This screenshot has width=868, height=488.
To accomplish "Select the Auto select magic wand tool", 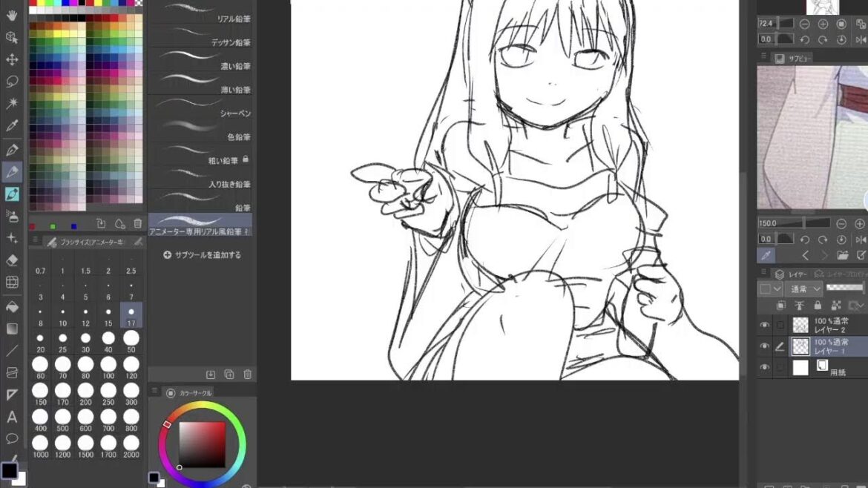I will [x=12, y=104].
